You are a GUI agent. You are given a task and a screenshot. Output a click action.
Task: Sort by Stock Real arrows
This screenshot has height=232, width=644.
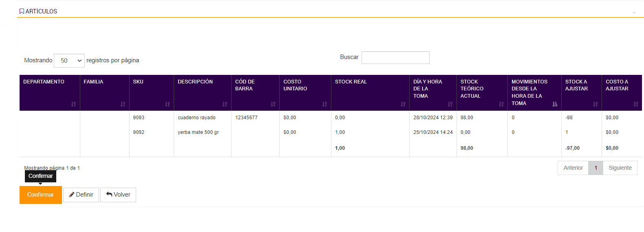[403, 104]
